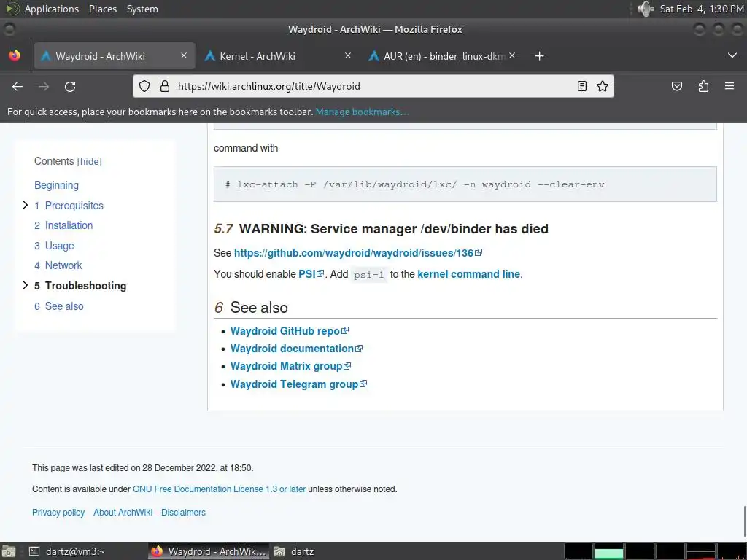Viewport: 747px width, 560px height.
Task: Switch to Waydroid - ArchWiki taskbar button
Action: (209, 551)
